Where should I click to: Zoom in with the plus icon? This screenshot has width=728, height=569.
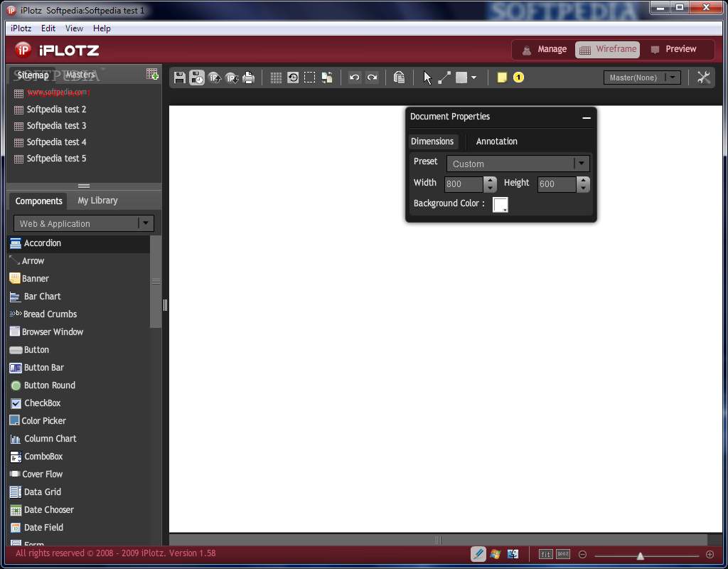(x=710, y=554)
